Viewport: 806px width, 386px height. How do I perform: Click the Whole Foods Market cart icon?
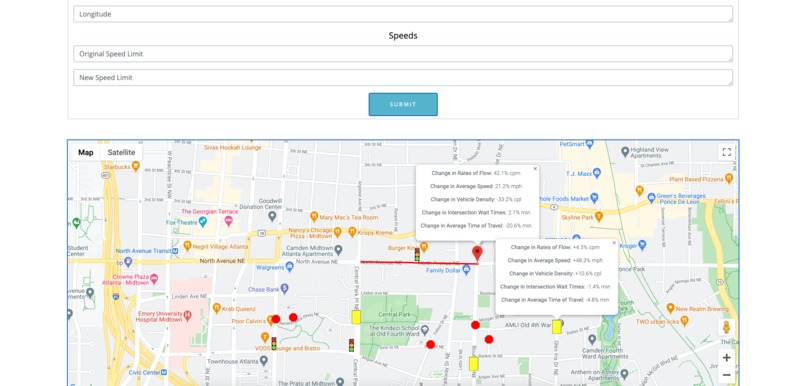click(595, 197)
